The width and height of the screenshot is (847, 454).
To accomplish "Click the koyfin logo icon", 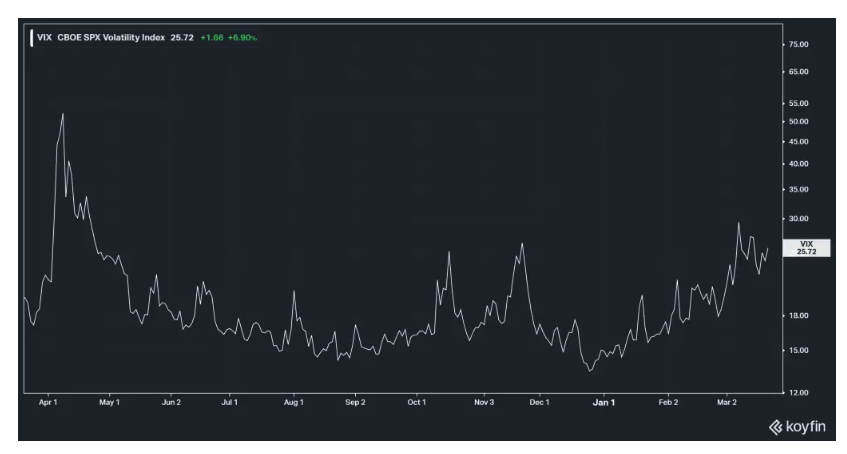I will click(774, 429).
